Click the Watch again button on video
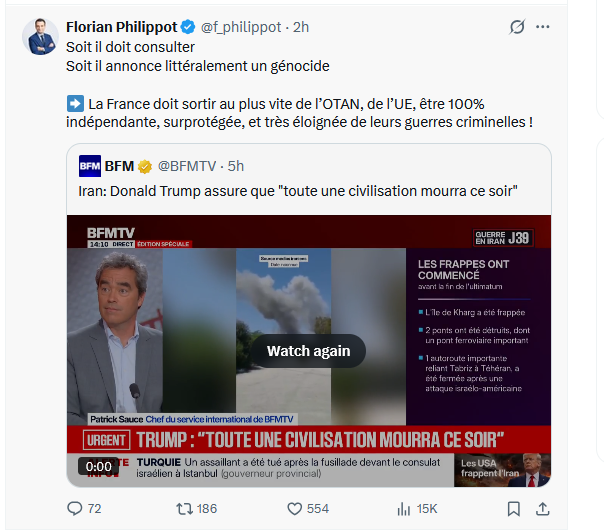 (308, 350)
